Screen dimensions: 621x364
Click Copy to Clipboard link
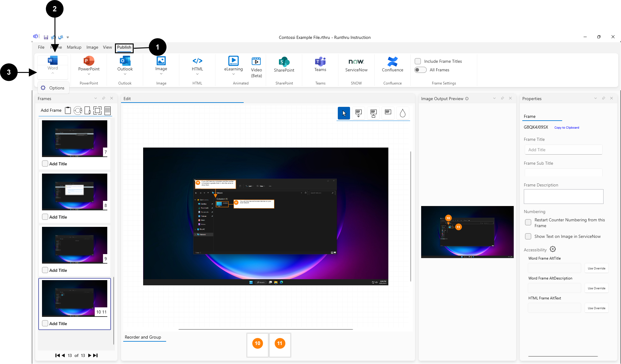[x=566, y=128]
